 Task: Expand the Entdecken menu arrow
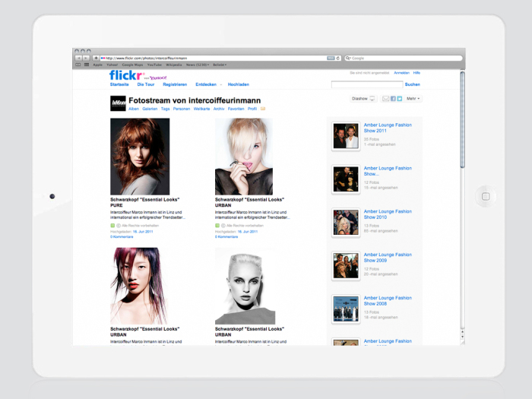point(221,84)
